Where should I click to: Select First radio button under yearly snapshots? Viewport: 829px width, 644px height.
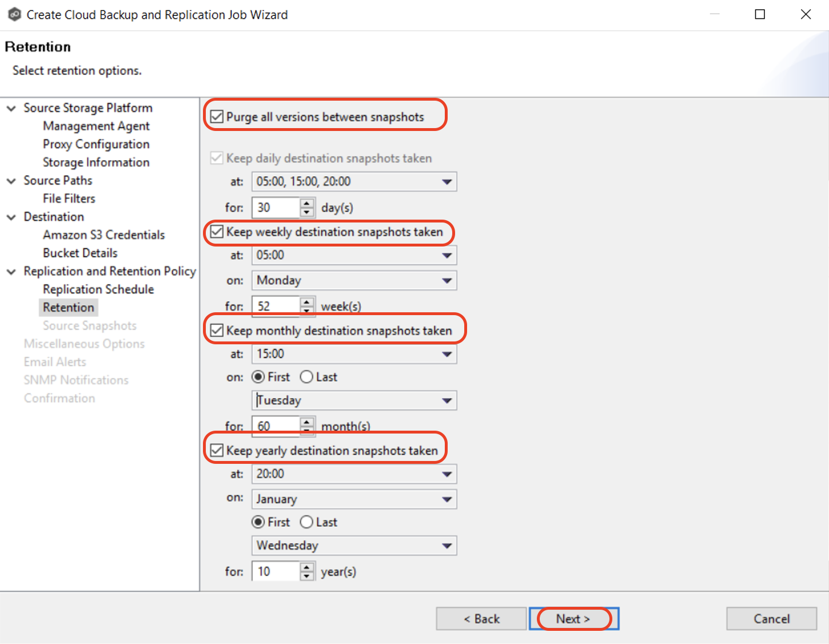(x=258, y=522)
